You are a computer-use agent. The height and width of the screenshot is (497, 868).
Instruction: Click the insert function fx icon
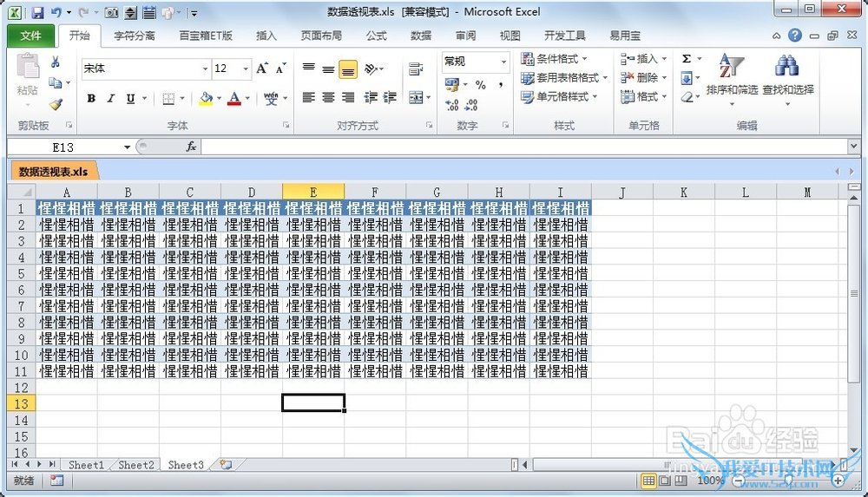pos(191,147)
